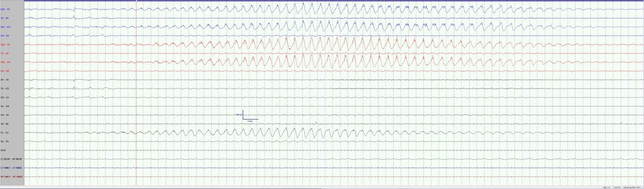Click the amplitude and time scale calibration marker
The height and width of the screenshot is (189, 644).
click(x=247, y=116)
